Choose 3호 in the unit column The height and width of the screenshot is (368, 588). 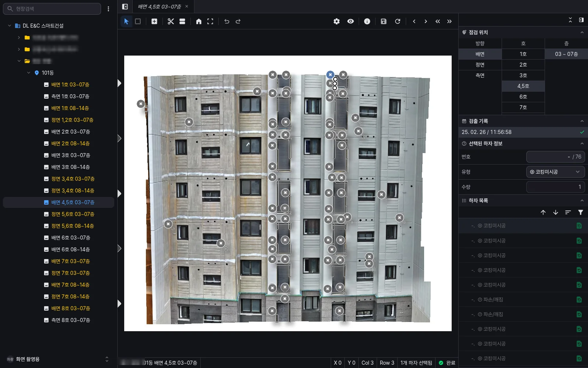click(523, 75)
